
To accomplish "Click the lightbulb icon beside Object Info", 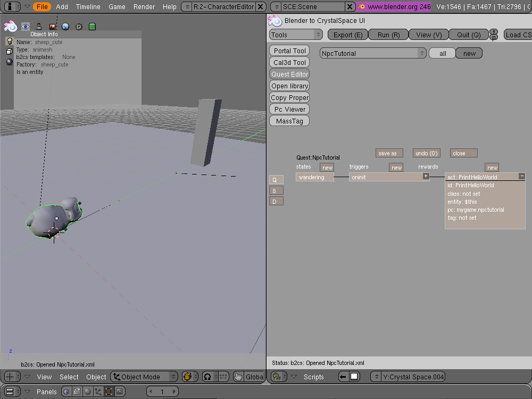I will pyautogui.click(x=9, y=41).
